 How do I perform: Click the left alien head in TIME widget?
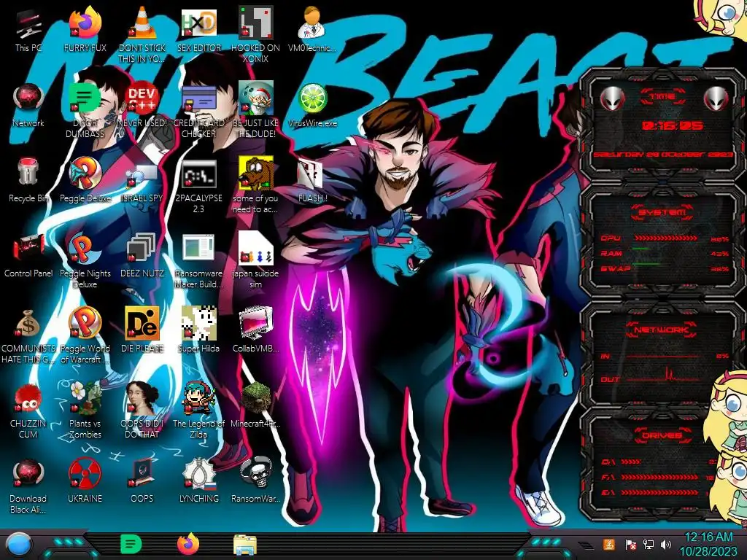612,98
